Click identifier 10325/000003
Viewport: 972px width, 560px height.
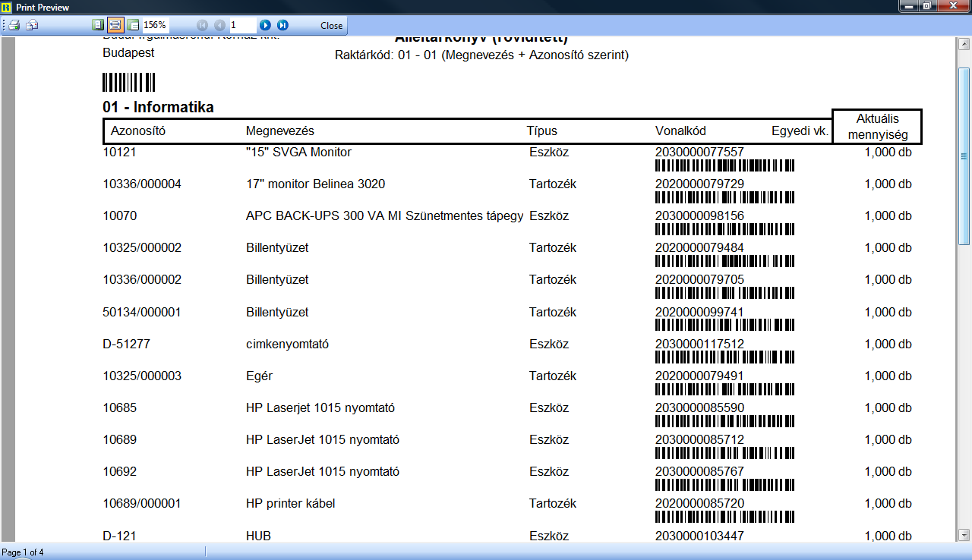click(x=142, y=376)
